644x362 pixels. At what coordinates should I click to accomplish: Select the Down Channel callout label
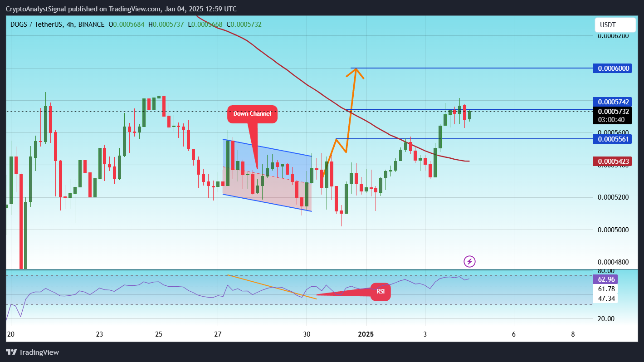click(252, 113)
